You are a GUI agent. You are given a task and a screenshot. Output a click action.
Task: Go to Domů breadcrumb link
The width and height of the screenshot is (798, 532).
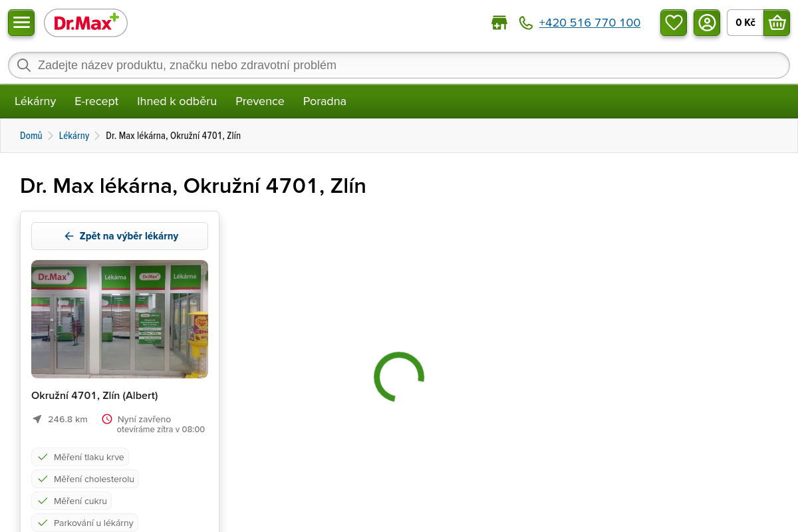(31, 136)
